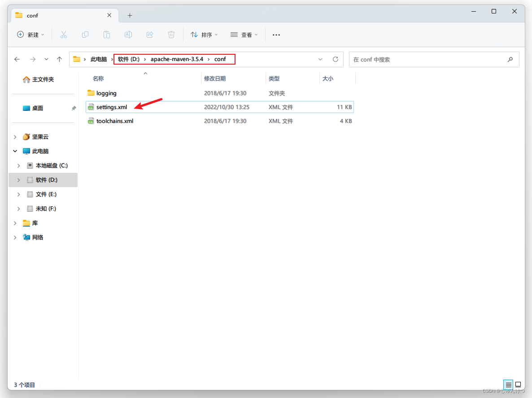Click apache-maven-3.5.4 breadcrumb segment
The height and width of the screenshot is (398, 532).
pyautogui.click(x=177, y=59)
